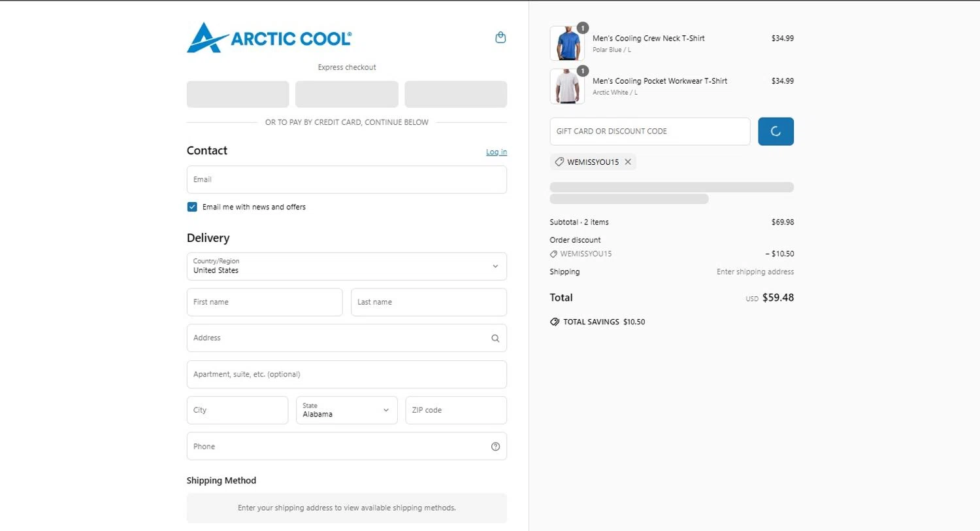Select the gift card or discount code field

tap(650, 131)
